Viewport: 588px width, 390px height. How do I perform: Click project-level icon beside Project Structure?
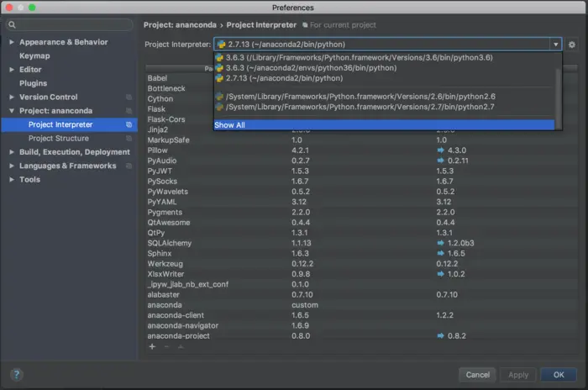tap(129, 139)
